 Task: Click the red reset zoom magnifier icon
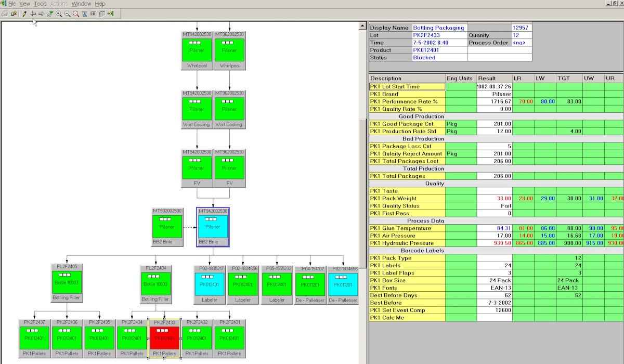[x=76, y=14]
